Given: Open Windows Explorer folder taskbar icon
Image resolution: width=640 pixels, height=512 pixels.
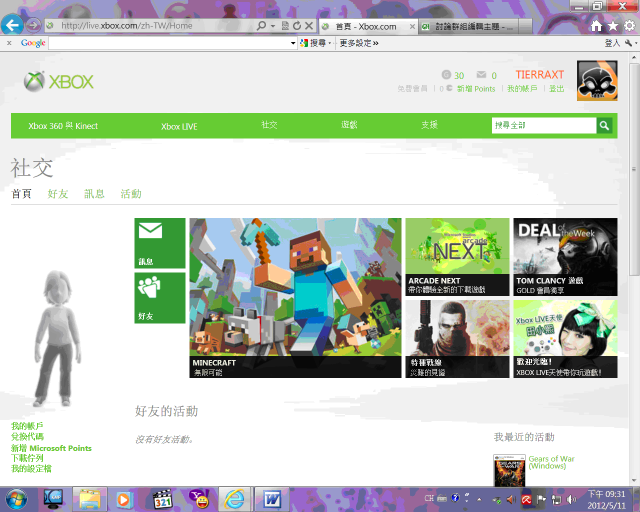Looking at the screenshot, I should point(90,499).
